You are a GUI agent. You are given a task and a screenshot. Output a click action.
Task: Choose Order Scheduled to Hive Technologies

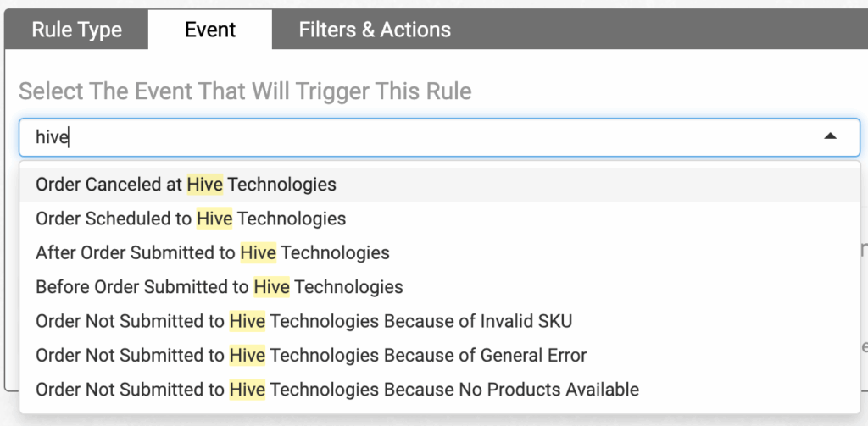tap(440, 219)
